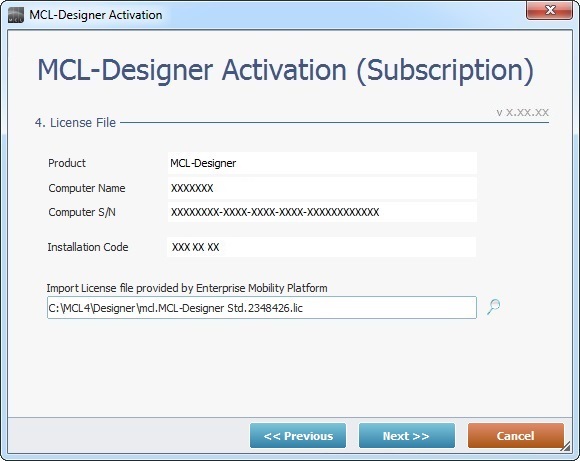The height and width of the screenshot is (461, 580).
Task: Click the version number label
Action: [522, 112]
